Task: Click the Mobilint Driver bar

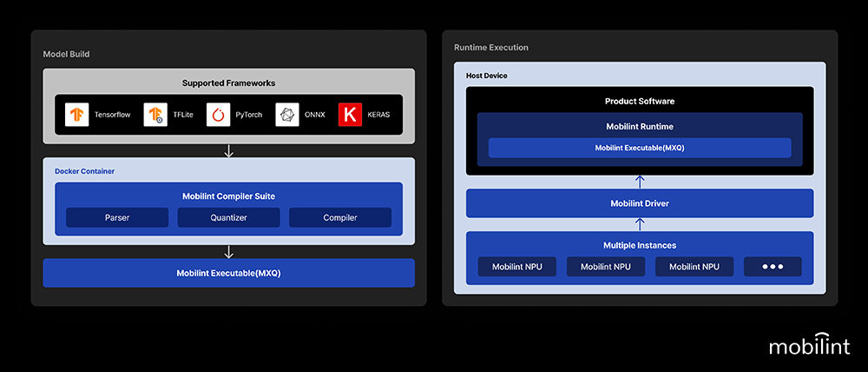Action: [x=640, y=203]
